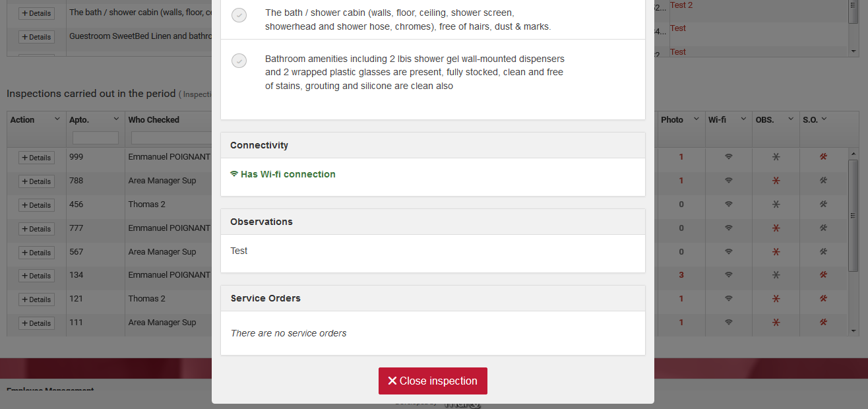Viewport: 868px width, 409px height.
Task: Toggle the bathroom amenities check circle
Action: (239, 61)
